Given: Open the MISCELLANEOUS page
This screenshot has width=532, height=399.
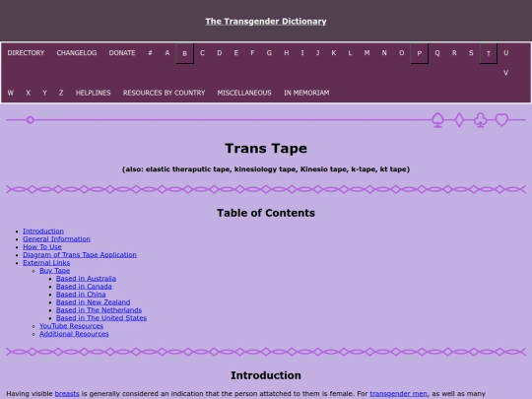Looking at the screenshot, I should [x=244, y=93].
